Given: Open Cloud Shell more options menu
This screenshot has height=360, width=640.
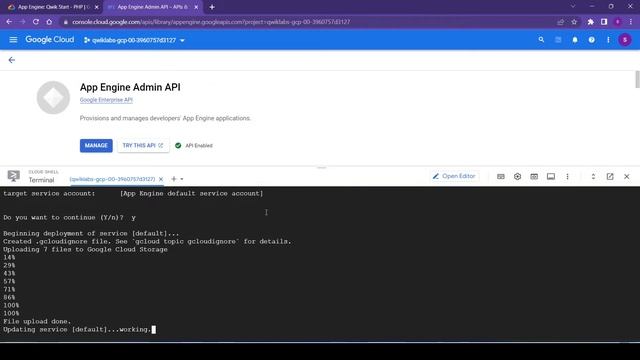Looking at the screenshot, I should pos(567,176).
